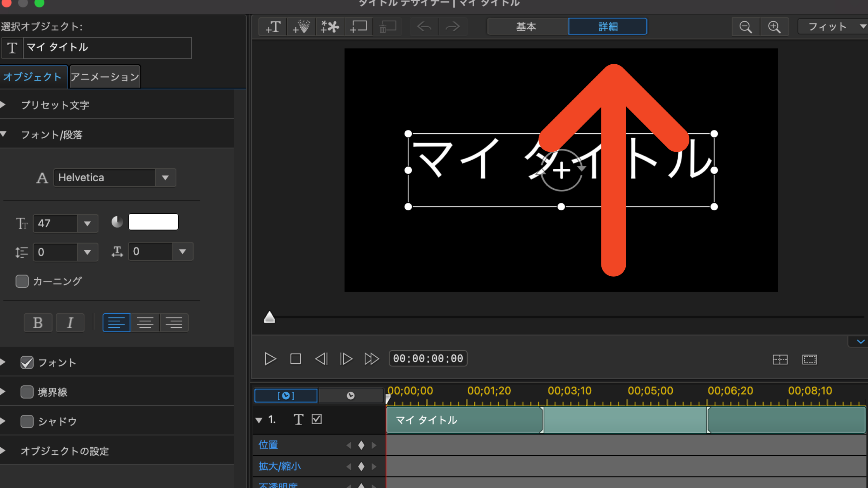Click the redo arrow icon
This screenshot has width=868, height=488.
(453, 26)
